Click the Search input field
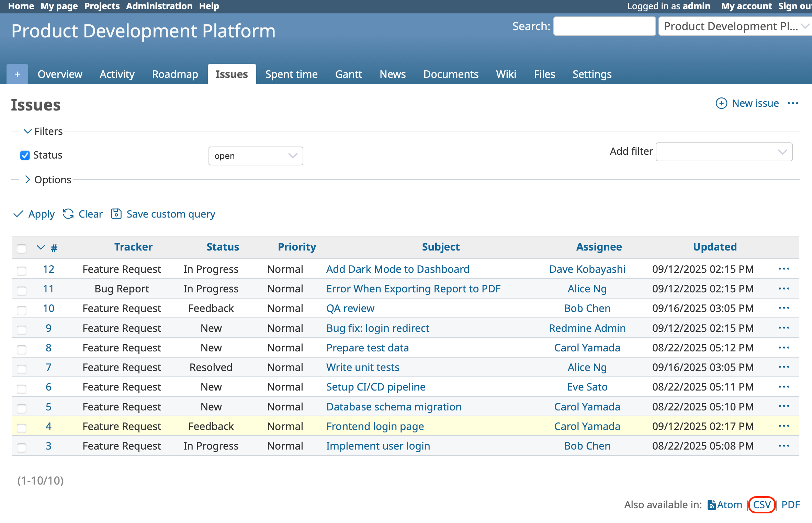 tap(604, 26)
